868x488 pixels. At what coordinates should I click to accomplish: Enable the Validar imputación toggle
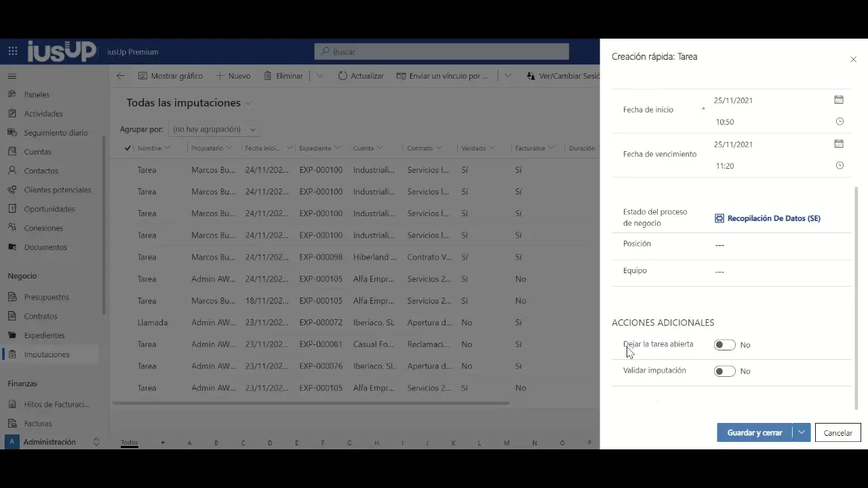coord(724,371)
